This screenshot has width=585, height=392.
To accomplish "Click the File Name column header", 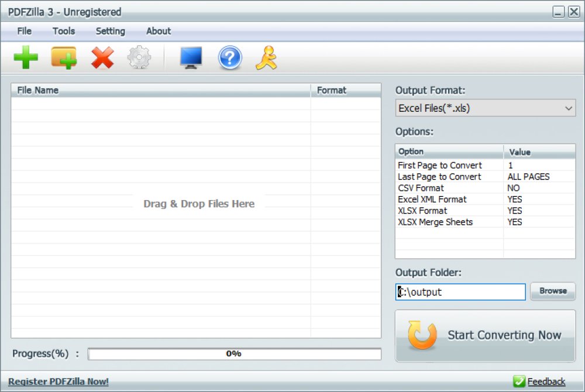I will tap(161, 90).
